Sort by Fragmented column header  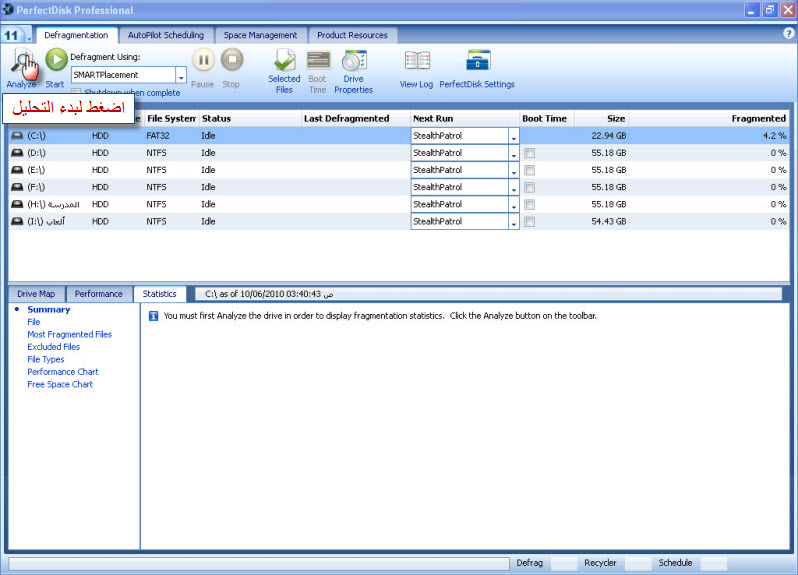[709, 119]
